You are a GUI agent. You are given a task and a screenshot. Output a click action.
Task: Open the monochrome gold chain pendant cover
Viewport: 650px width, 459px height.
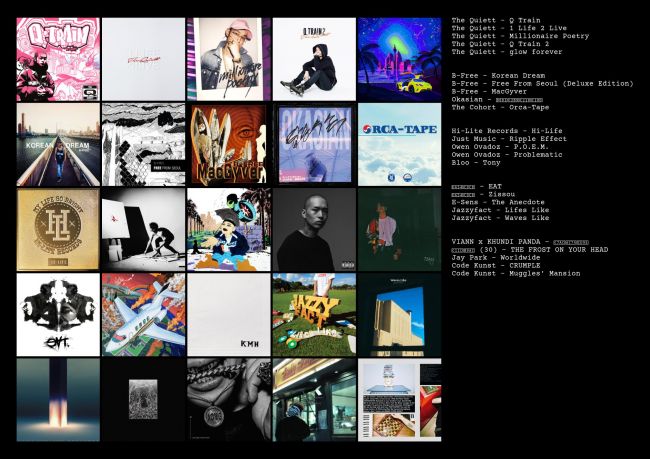pos(229,400)
